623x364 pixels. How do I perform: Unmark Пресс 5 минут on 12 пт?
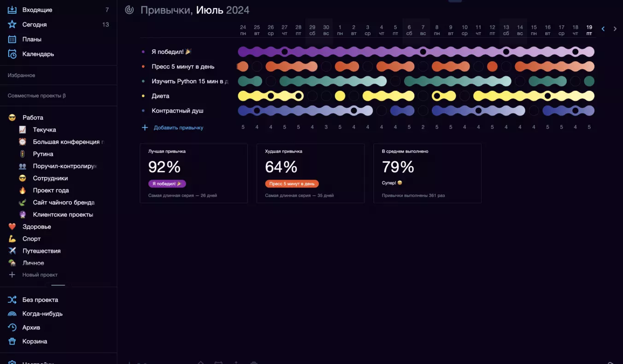point(493,66)
